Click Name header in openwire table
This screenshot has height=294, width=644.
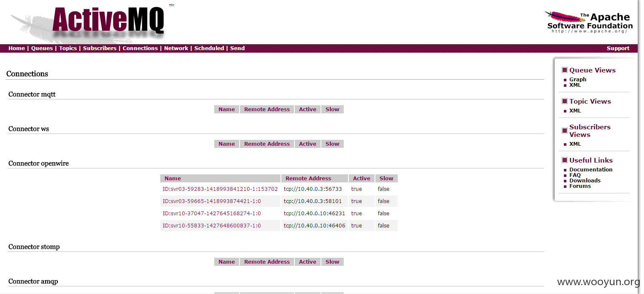220,178
